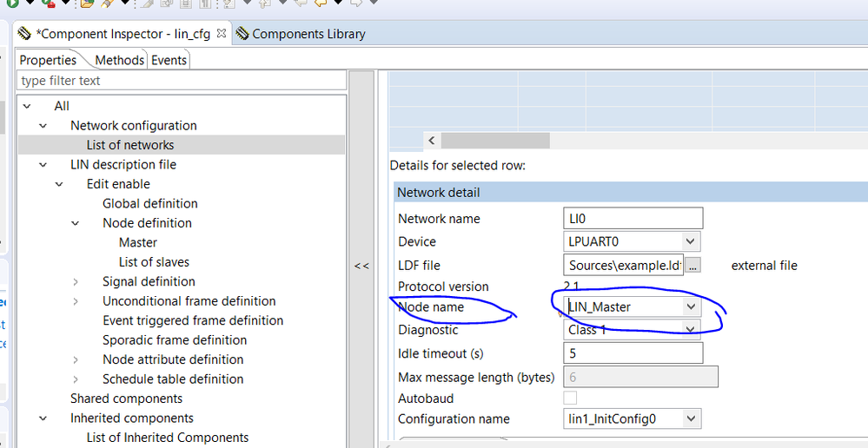Collapse the Inherited components node

pyautogui.click(x=43, y=418)
